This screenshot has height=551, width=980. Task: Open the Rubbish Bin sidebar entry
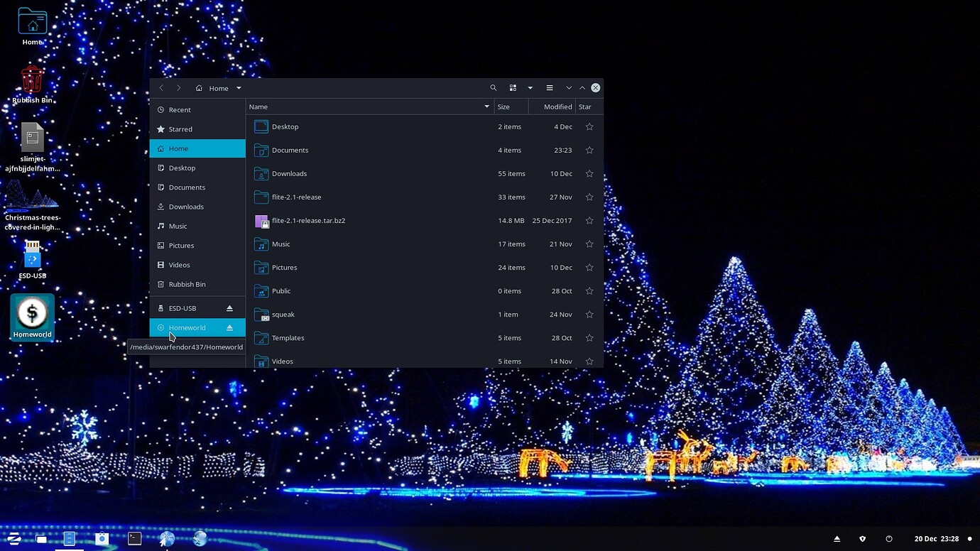click(x=187, y=284)
